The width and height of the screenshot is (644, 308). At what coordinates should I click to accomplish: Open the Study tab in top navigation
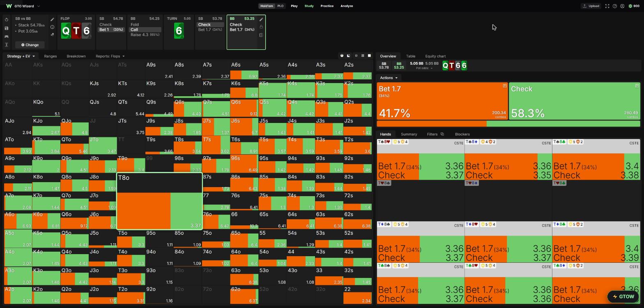click(309, 6)
